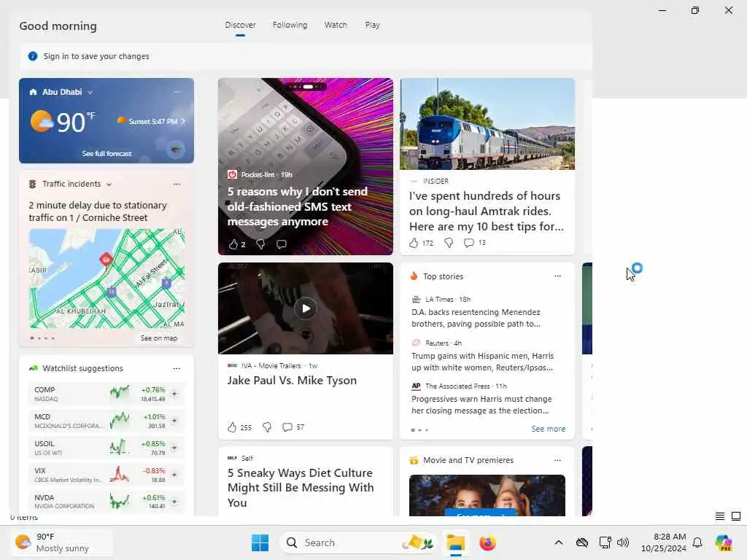
Task: Open Copilot preview icon in taskbar
Action: click(x=724, y=542)
